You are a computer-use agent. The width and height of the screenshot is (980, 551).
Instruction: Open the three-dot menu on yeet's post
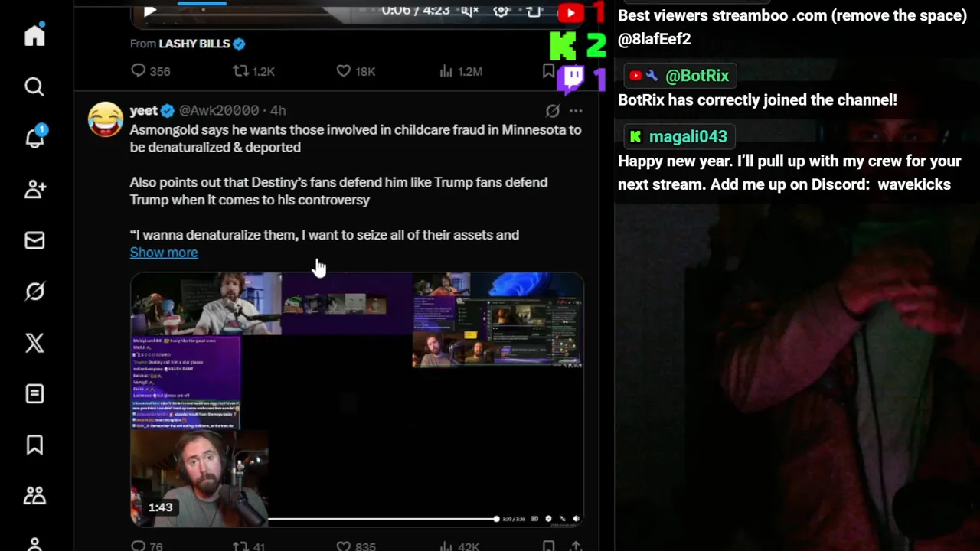click(x=576, y=110)
